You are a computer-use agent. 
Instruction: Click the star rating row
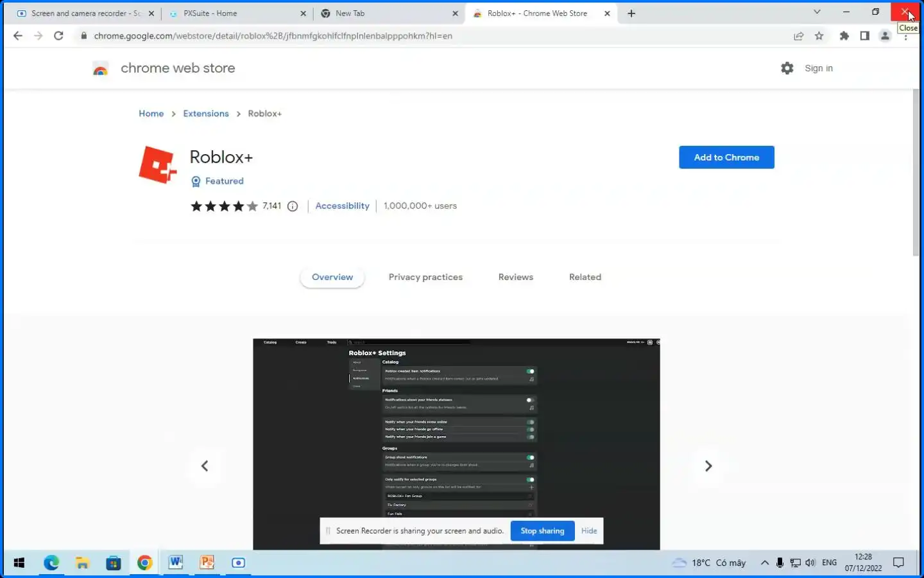[224, 206]
